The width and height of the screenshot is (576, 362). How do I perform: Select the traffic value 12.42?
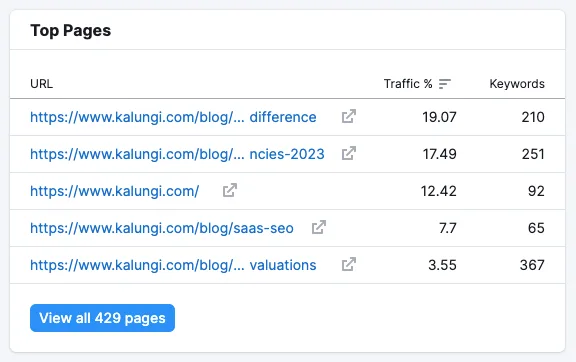click(x=439, y=191)
